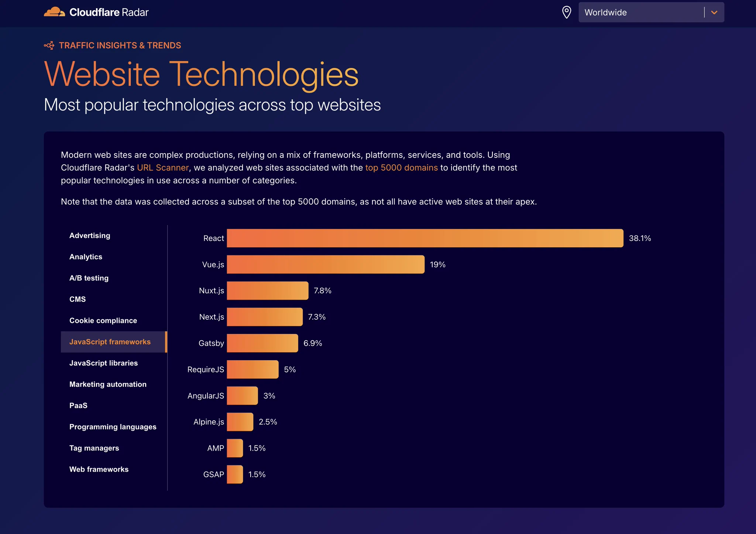Click the Vue.js label in chart

pos(213,265)
